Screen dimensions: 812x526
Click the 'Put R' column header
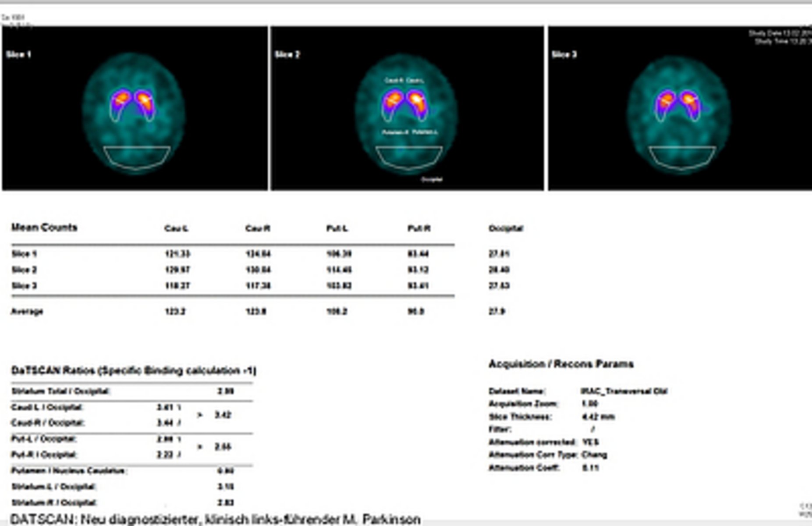[419, 228]
